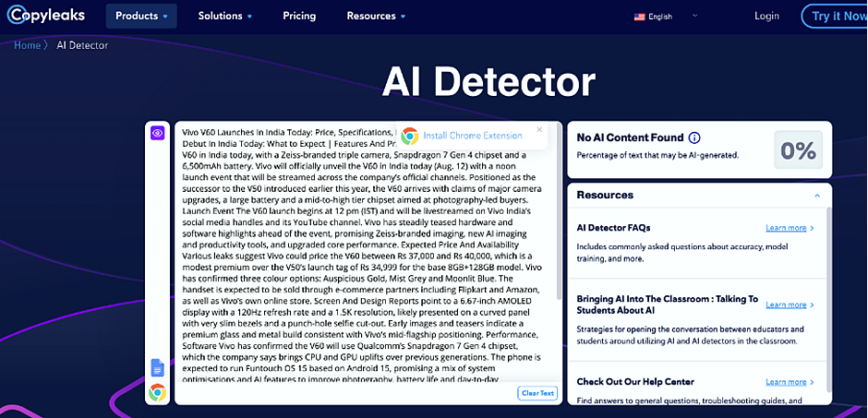
Task: Click the US flag language icon
Action: (639, 17)
